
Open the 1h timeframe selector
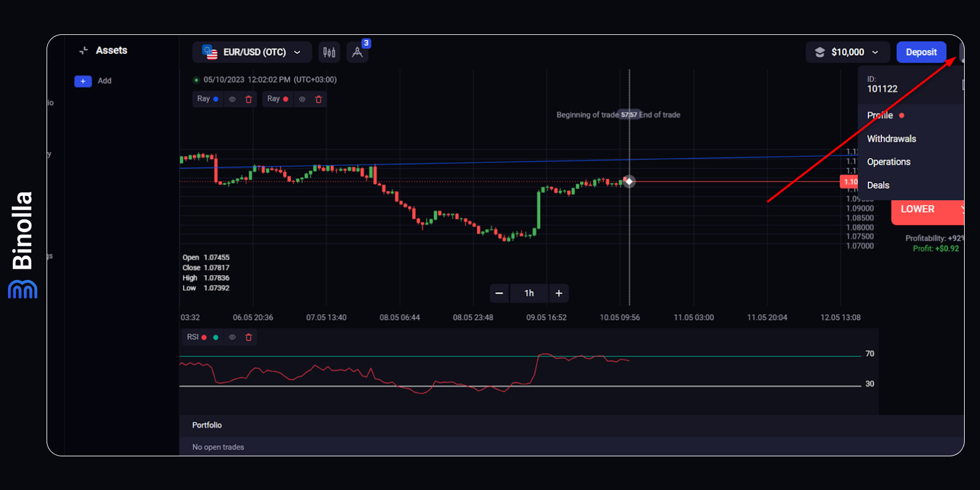pyautogui.click(x=529, y=293)
